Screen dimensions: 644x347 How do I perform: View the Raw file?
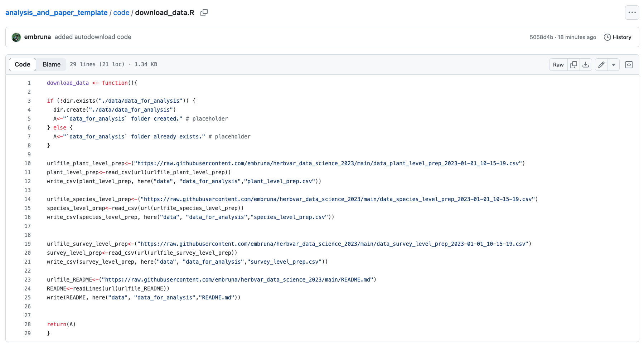558,65
